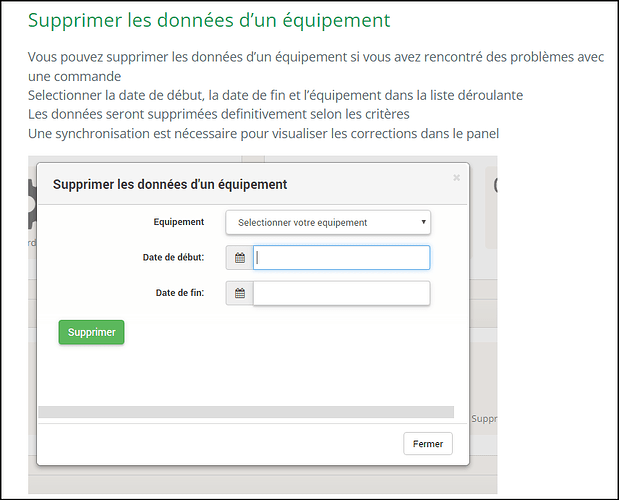Click the "Equipement" field label
The width and height of the screenshot is (619, 500).
[179, 222]
